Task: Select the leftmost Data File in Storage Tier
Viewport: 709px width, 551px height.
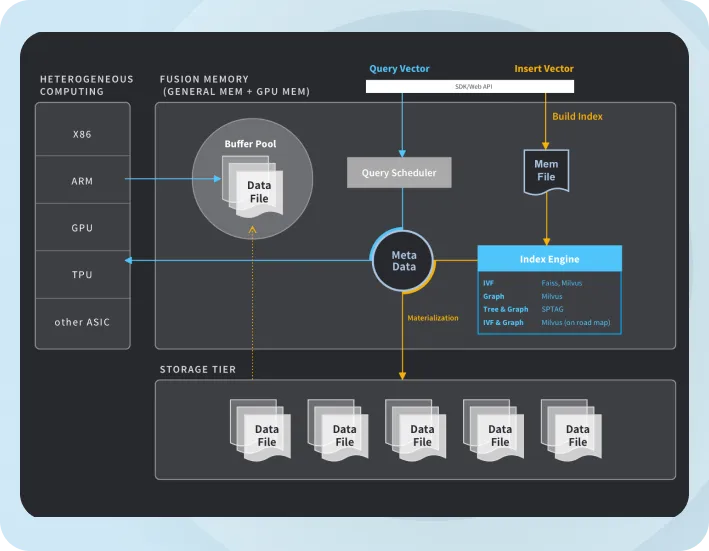Action: (260, 430)
